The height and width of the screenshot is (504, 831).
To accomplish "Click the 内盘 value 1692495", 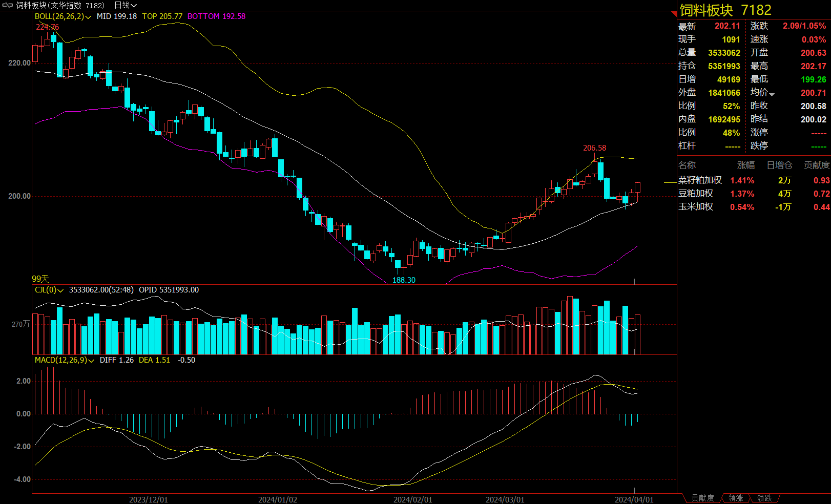I will [x=724, y=119].
